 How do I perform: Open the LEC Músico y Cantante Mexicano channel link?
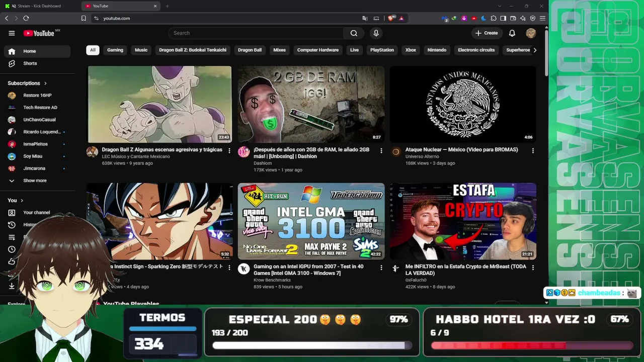(x=136, y=156)
